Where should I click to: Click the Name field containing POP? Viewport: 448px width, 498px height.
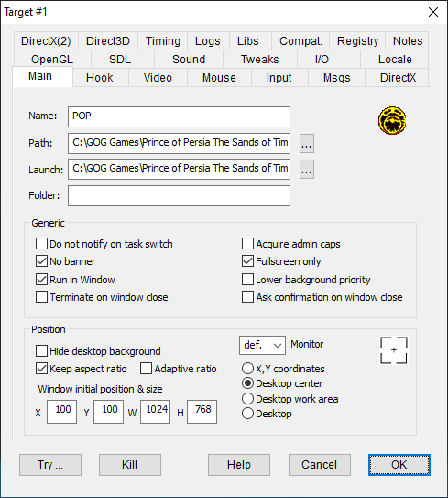179,116
